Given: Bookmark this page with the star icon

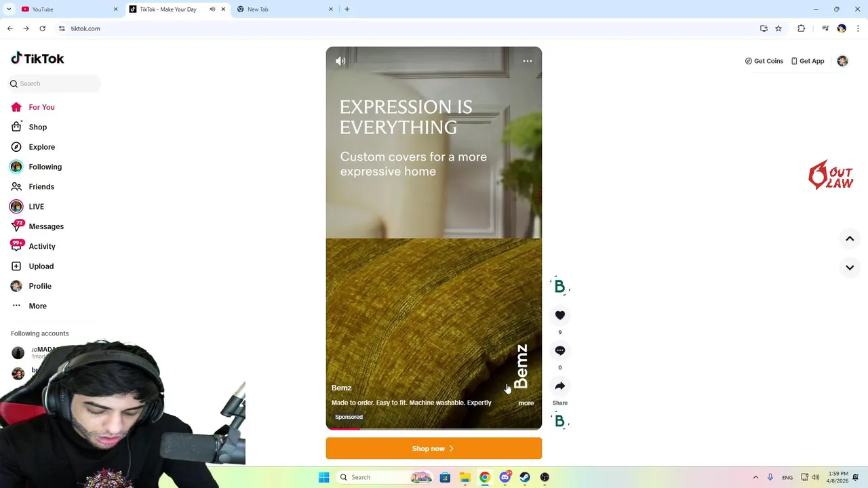Looking at the screenshot, I should pyautogui.click(x=778, y=28).
